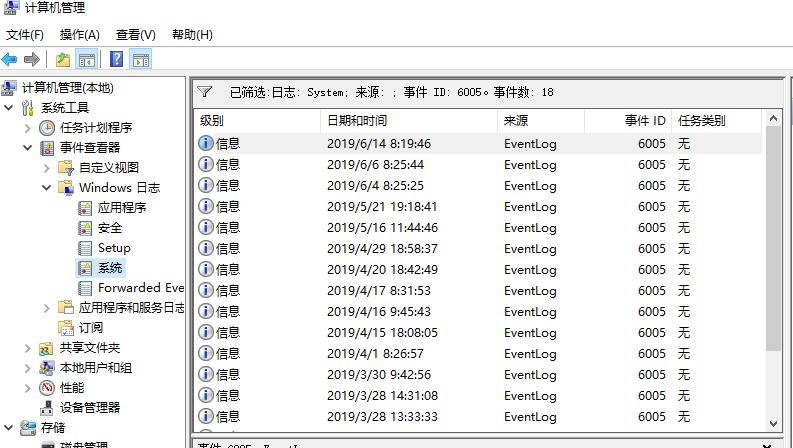The height and width of the screenshot is (448, 793).
Task: Collapse the 事件查看器 node
Action: (28, 148)
